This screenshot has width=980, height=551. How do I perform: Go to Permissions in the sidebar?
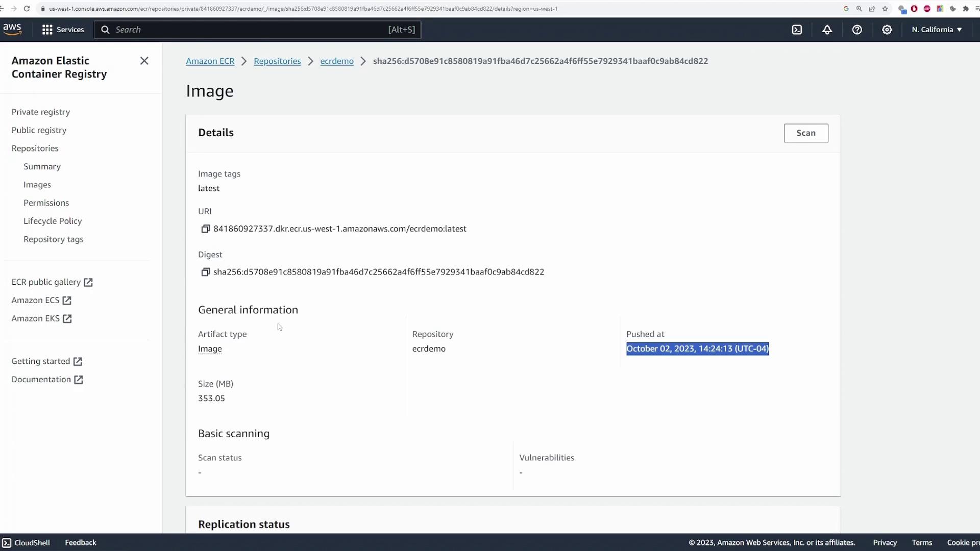tap(46, 203)
